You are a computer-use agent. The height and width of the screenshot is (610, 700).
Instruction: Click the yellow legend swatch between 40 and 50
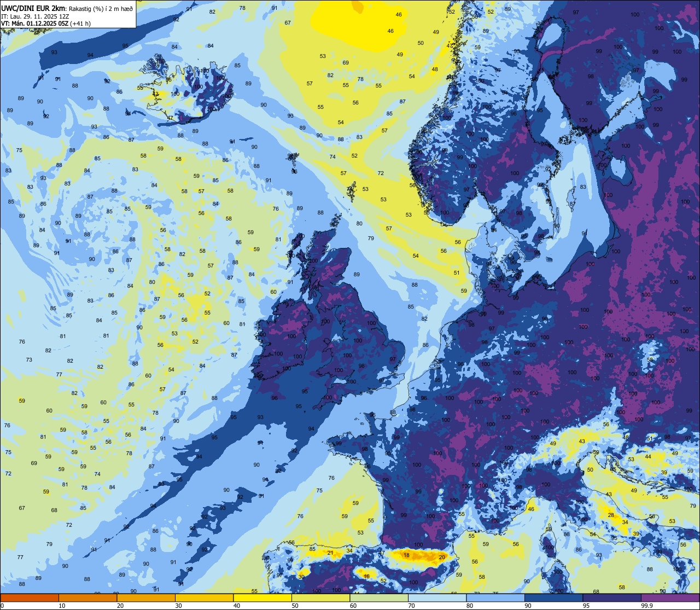tap(262, 597)
